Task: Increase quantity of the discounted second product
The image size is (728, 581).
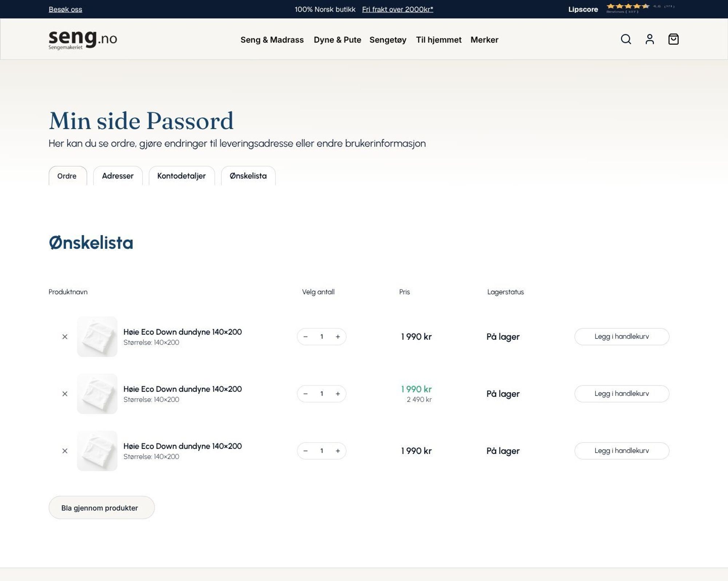Action: coord(338,394)
